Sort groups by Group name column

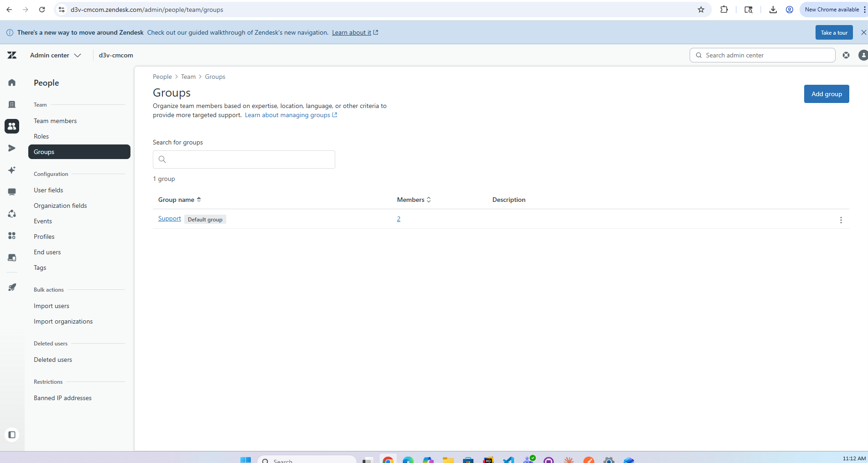[180, 200]
